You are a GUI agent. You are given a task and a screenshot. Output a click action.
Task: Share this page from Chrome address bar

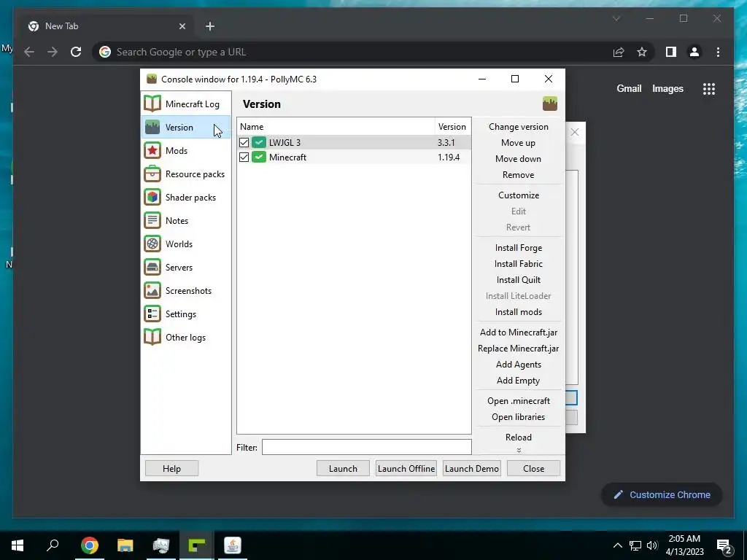coord(619,52)
